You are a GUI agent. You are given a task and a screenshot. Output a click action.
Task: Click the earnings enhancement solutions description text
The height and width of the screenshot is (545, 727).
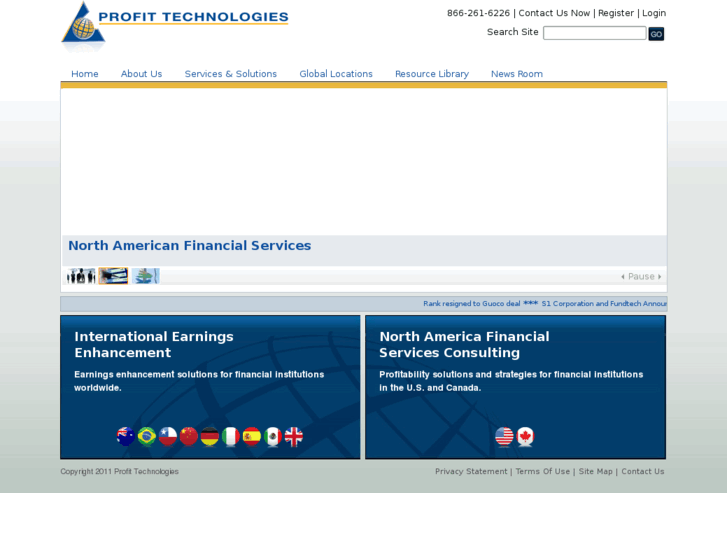199,381
